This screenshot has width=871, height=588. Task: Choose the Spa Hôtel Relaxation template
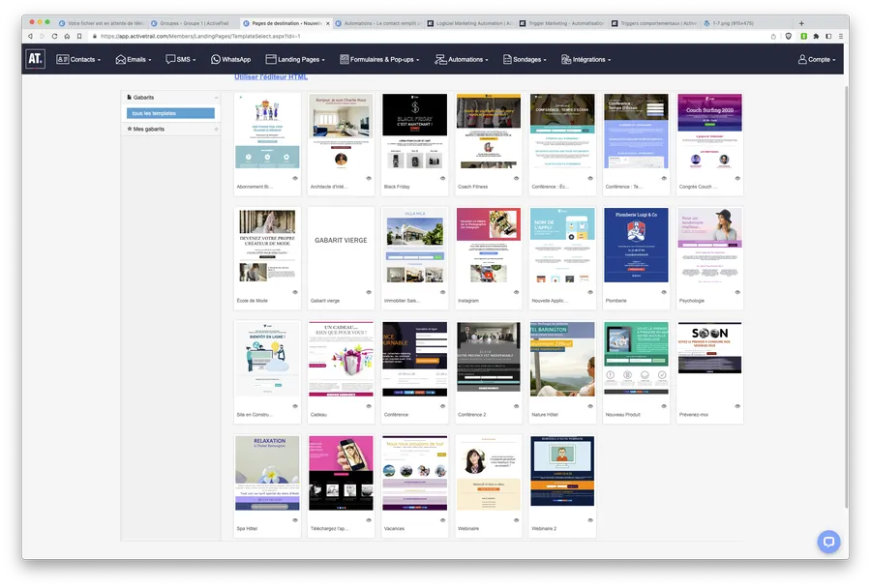(267, 473)
